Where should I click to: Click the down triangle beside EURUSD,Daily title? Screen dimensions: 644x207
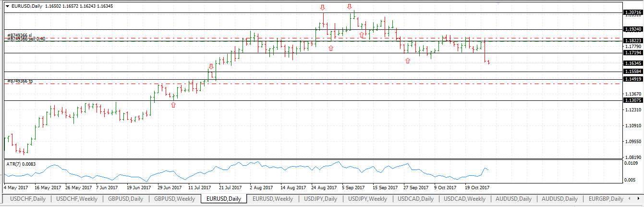pos(7,6)
